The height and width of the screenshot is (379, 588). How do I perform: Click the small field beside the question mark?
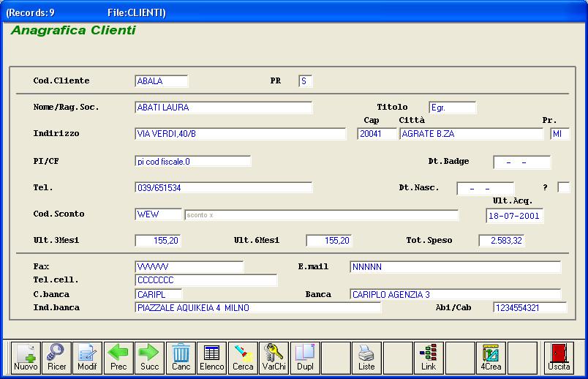564,187
